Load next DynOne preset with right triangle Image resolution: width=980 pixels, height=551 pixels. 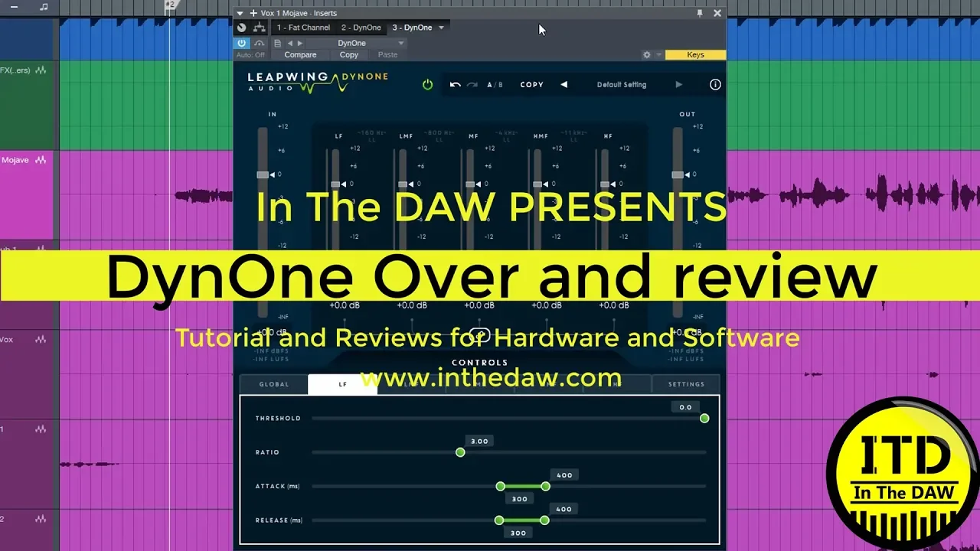678,85
